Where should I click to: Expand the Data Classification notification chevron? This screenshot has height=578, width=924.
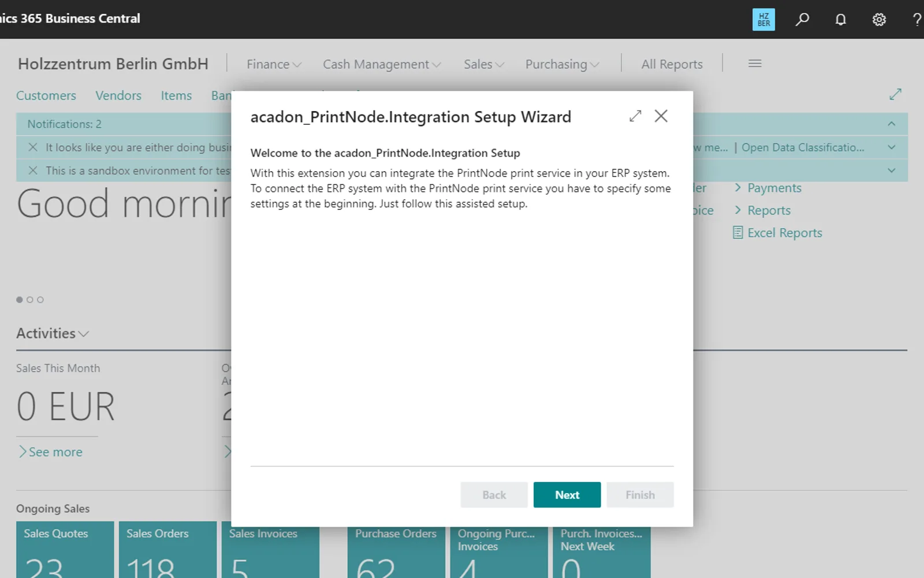point(892,147)
